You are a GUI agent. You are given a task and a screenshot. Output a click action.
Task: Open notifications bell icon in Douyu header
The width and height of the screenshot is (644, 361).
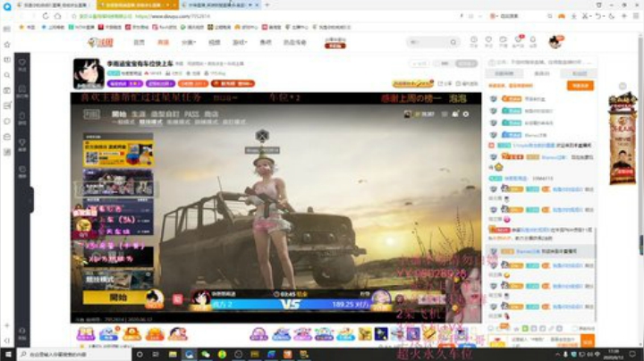coord(533,41)
